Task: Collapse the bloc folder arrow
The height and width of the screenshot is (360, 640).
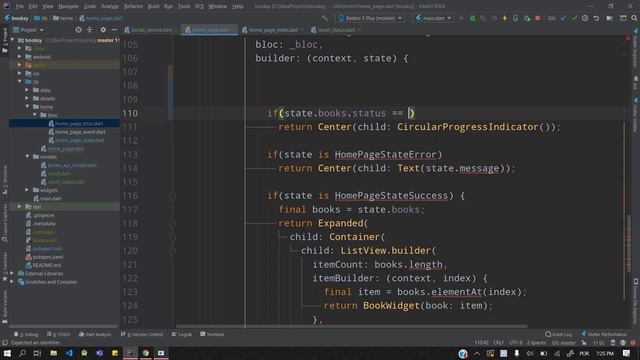Action: 35,115
